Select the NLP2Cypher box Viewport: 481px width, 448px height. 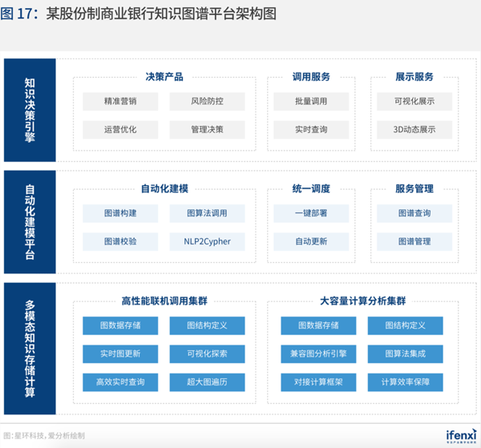207,241
